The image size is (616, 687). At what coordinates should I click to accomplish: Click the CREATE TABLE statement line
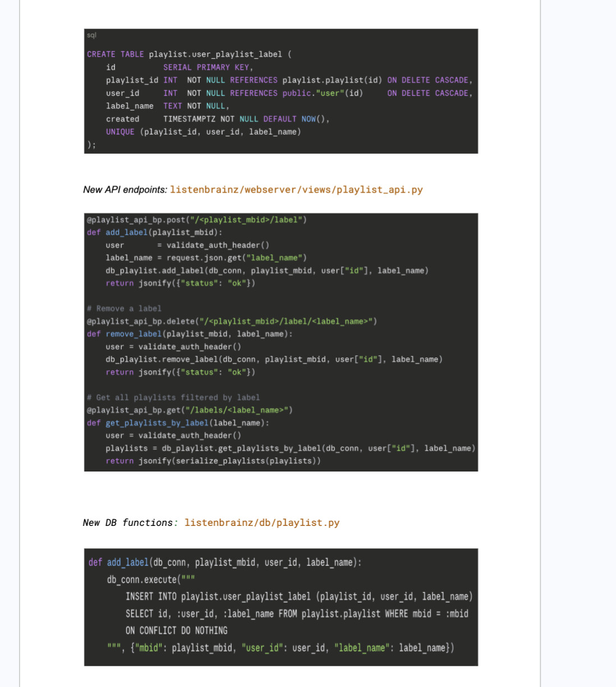(x=189, y=54)
